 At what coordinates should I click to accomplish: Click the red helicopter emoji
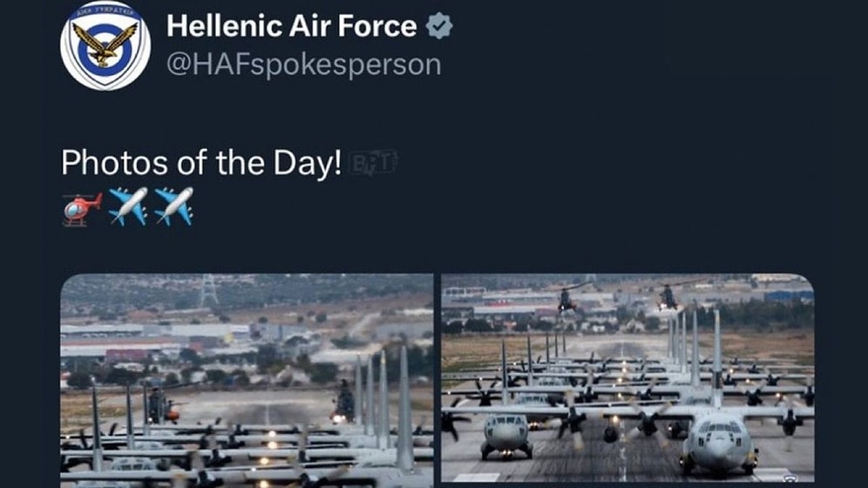point(82,208)
